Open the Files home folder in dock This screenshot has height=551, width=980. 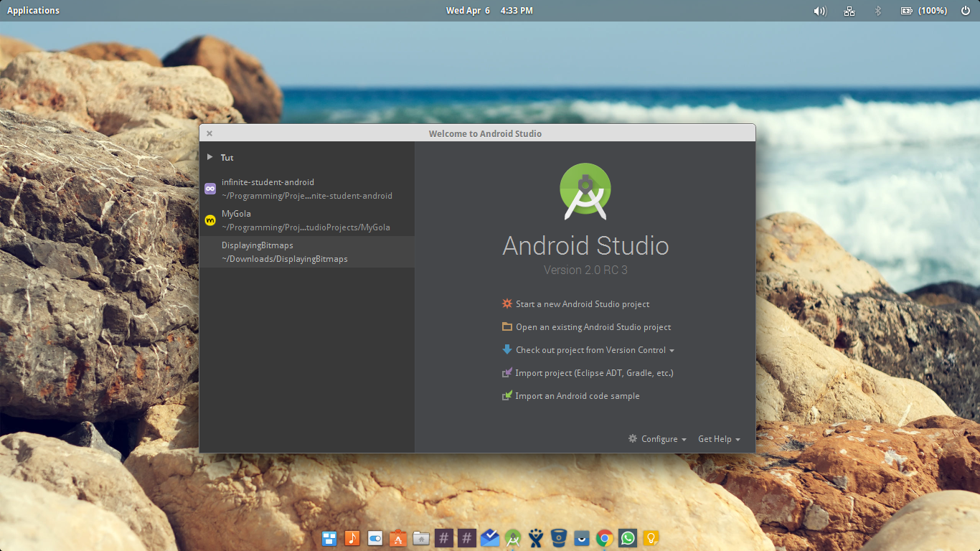pyautogui.click(x=421, y=538)
